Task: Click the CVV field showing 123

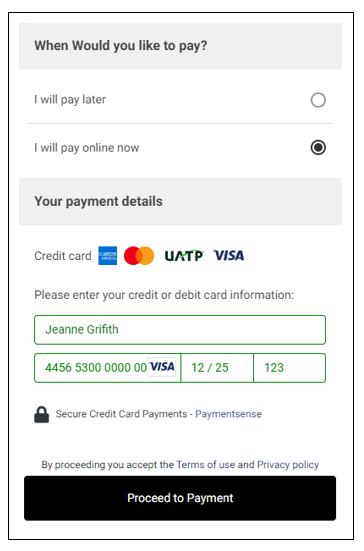Action: [x=290, y=368]
